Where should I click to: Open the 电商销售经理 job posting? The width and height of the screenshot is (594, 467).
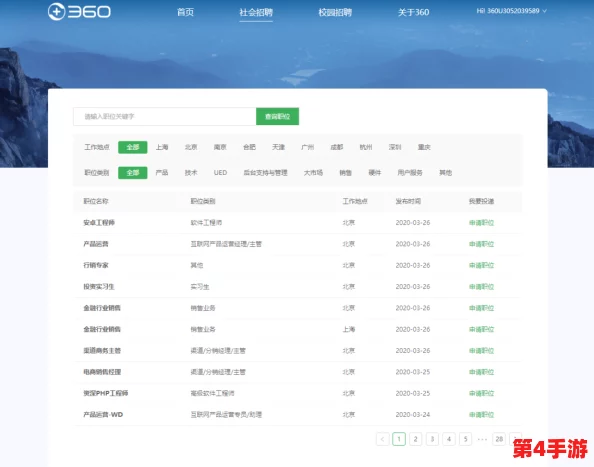[x=102, y=372]
